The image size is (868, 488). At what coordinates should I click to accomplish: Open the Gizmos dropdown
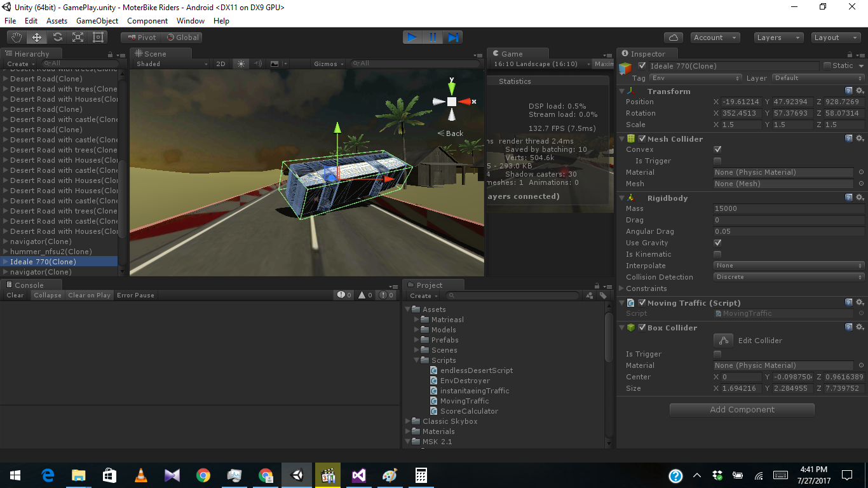(x=329, y=64)
